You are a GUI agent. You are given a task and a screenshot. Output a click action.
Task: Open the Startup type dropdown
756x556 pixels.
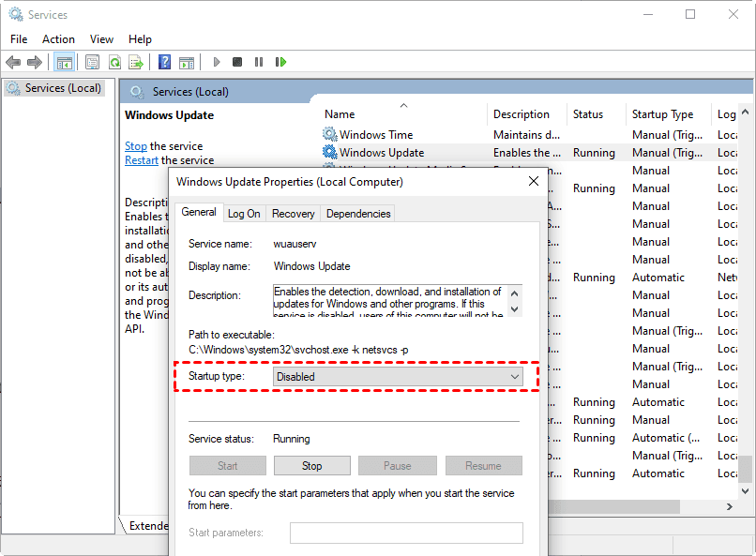click(398, 376)
